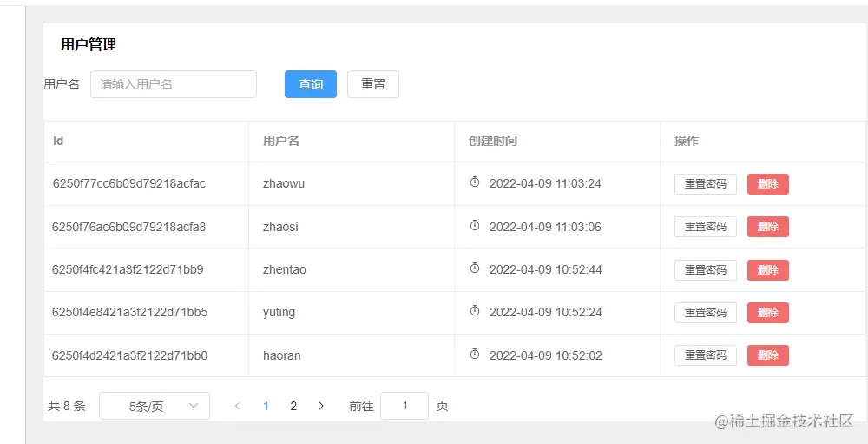
Task: Go to next page with right arrow
Action: click(x=321, y=406)
